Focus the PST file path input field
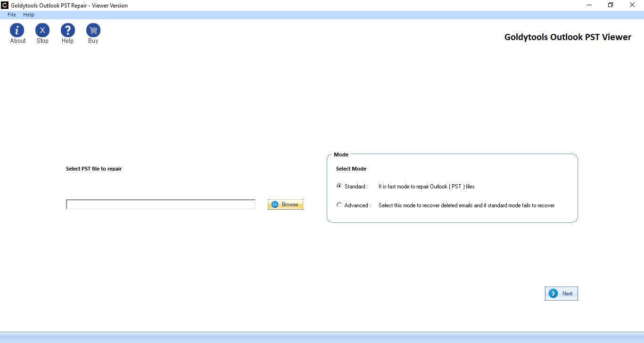Screen dimensions: 644x343 pos(161,204)
